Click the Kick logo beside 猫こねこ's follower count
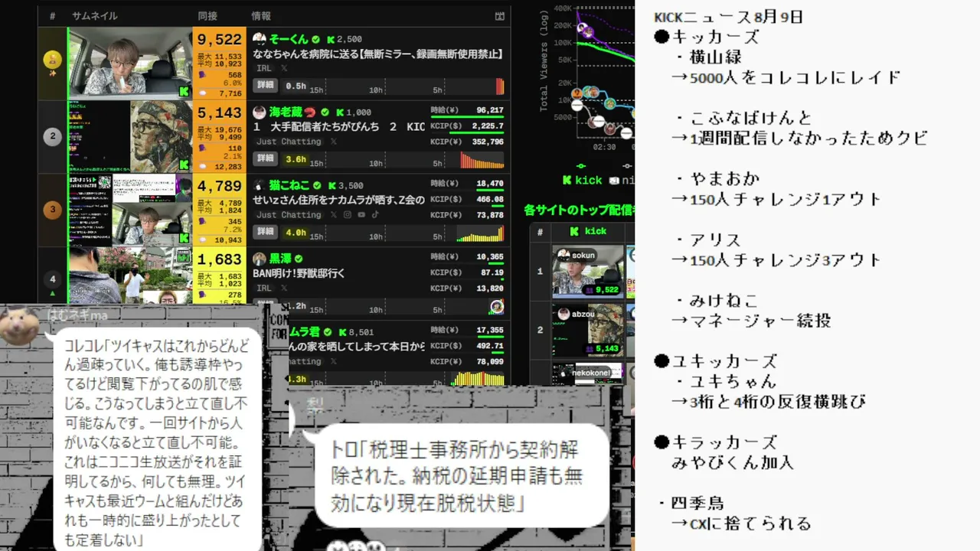This screenshot has height=551, width=980. (331, 186)
